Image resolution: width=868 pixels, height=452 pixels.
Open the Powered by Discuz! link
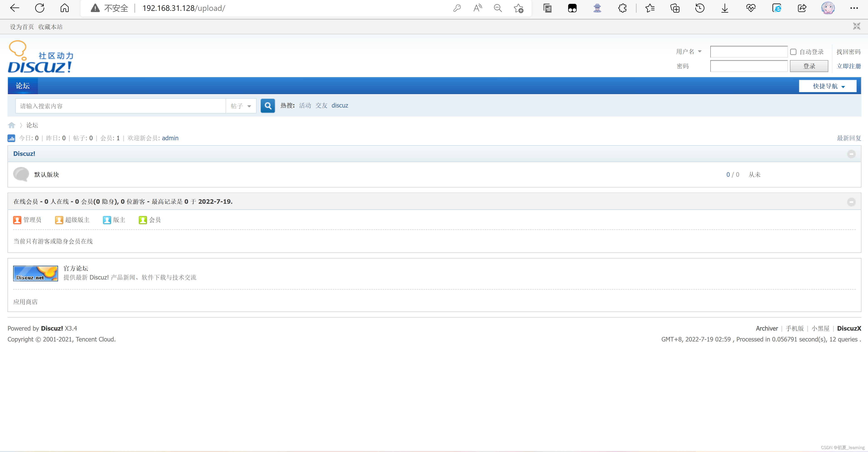tap(52, 328)
